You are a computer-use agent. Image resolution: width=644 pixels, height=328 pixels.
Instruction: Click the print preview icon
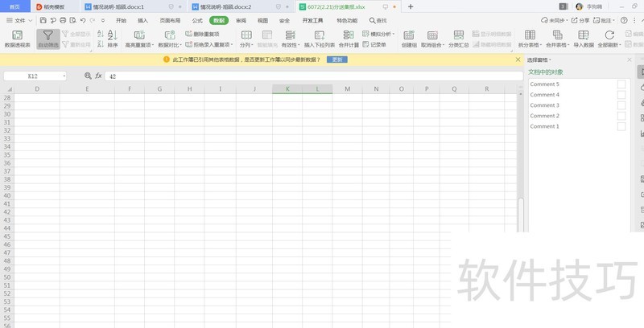click(72, 20)
